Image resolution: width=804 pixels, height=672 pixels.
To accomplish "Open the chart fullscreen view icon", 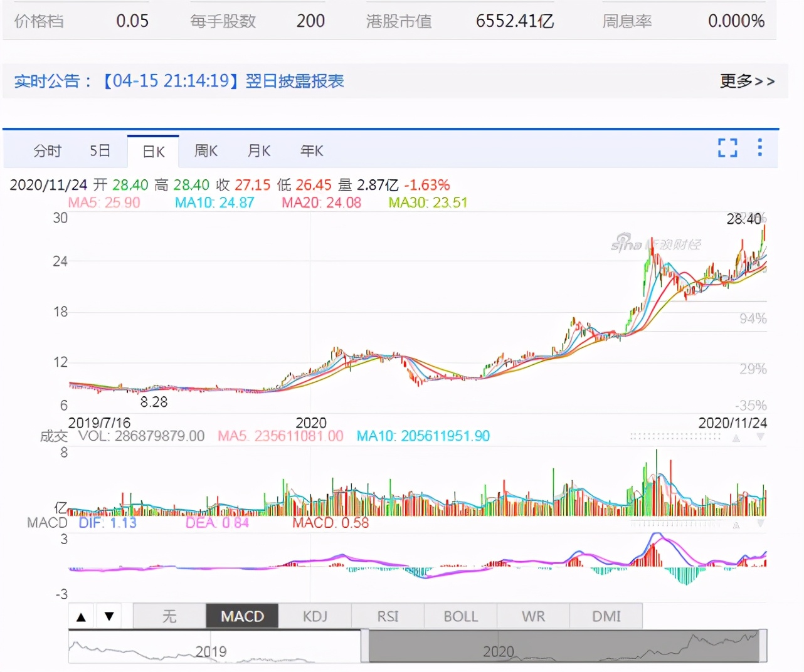I will point(727,148).
